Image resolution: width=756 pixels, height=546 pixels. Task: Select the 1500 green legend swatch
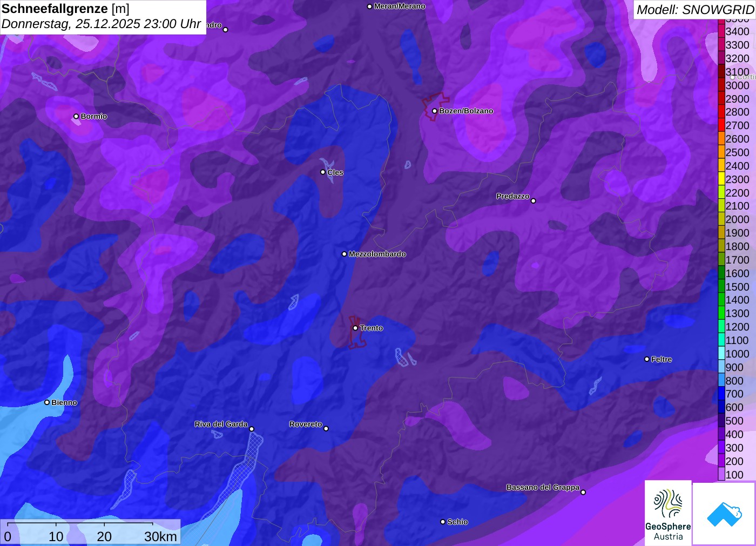(721, 286)
